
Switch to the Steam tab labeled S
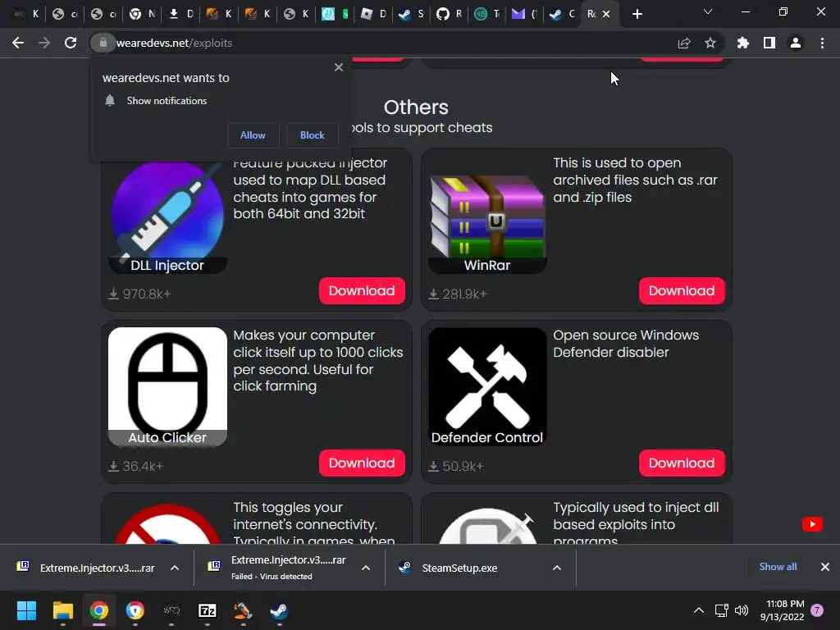[411, 14]
